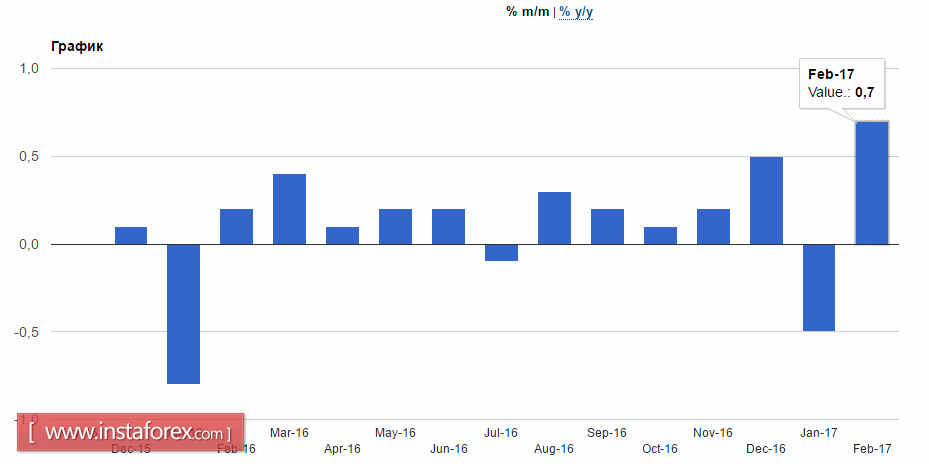Click the Sep-16 bar
The image size is (929, 464).
coord(607,227)
